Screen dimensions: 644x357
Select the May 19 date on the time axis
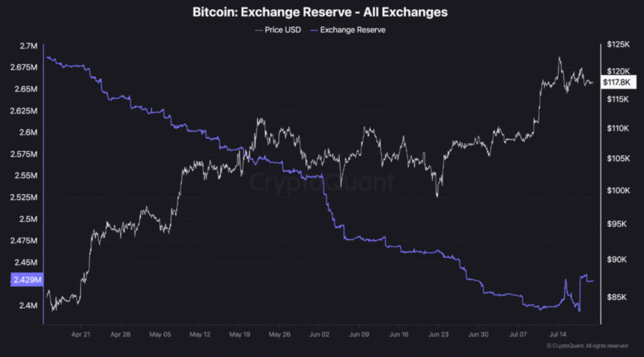pos(240,335)
